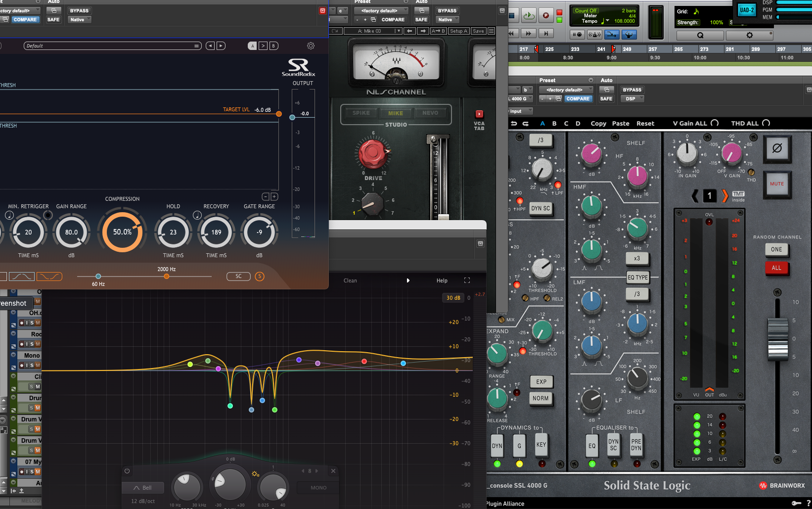Viewport: 812px width, 509px height.
Task: Toggle the MUTE button on the SSL console
Action: coord(777,184)
